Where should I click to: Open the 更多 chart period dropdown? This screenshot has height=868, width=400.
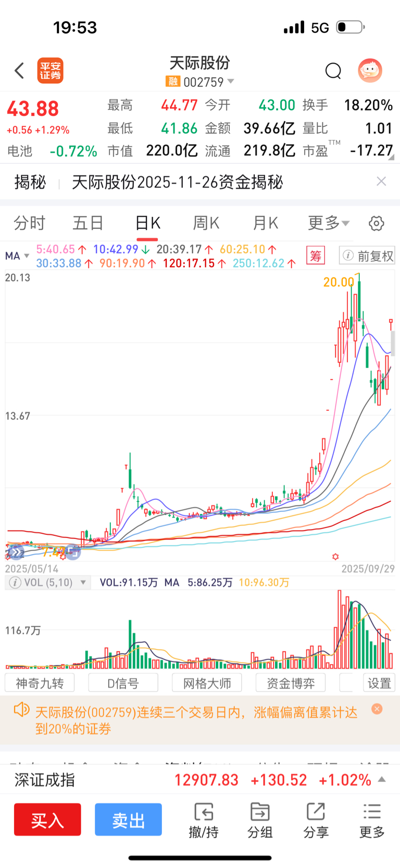[328, 223]
